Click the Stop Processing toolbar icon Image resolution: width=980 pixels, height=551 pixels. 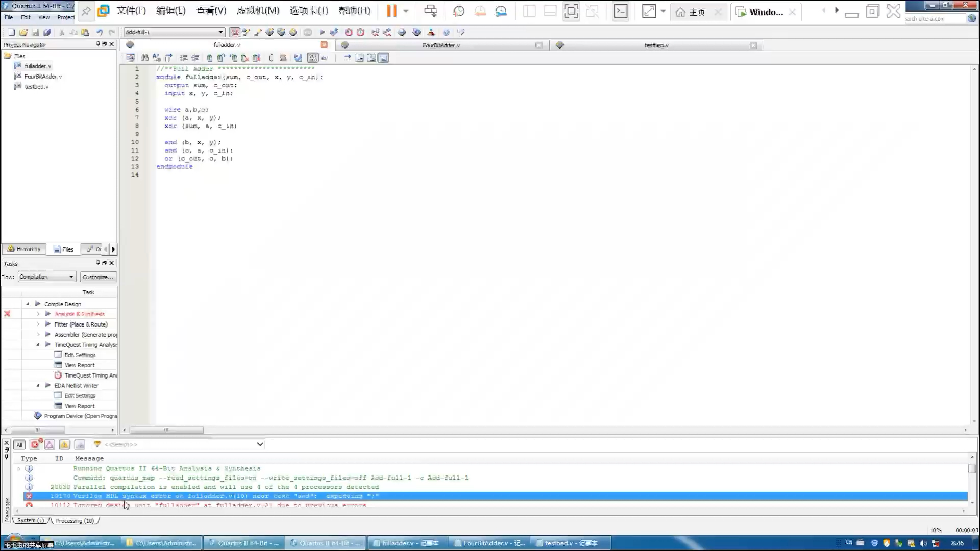click(x=308, y=32)
